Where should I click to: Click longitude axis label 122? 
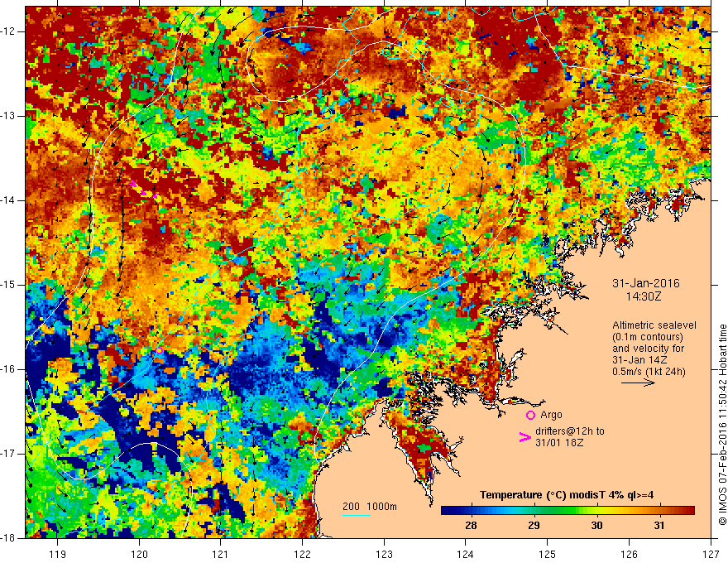(302, 554)
